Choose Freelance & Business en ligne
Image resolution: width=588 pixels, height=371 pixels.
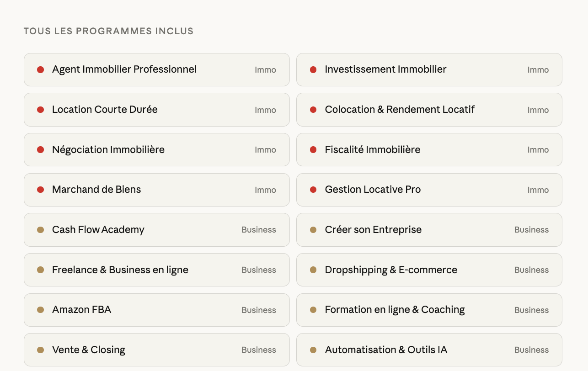(x=120, y=270)
